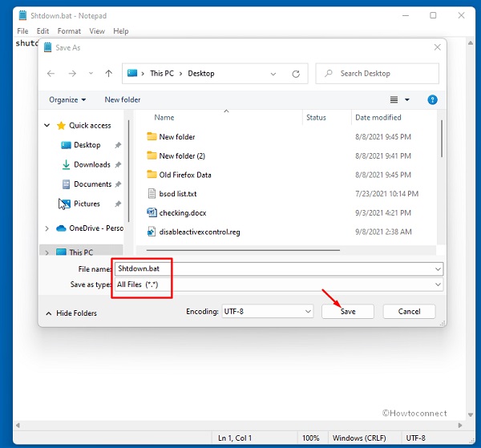Click Notepad scroll down arrow
This screenshot has width=481, height=448.
pos(471,415)
